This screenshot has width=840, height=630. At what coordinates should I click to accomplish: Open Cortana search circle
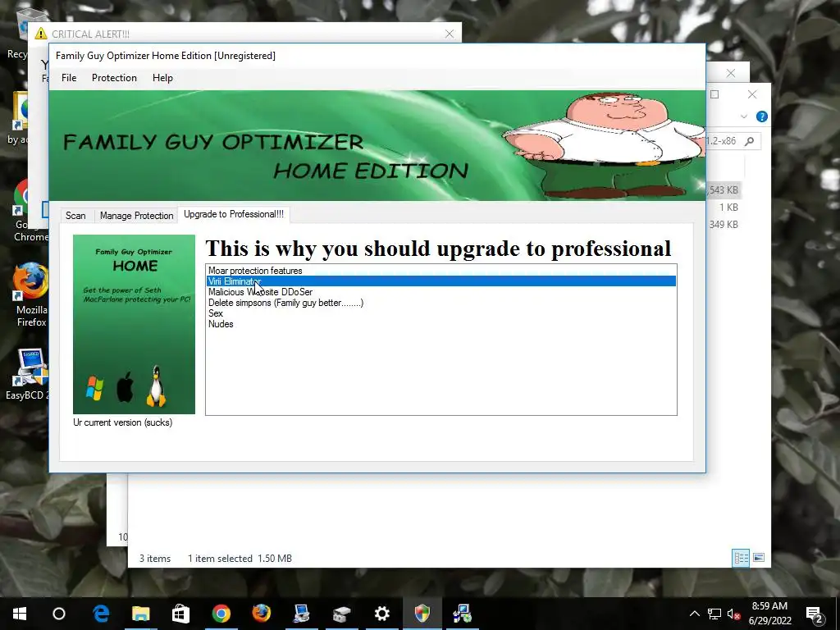pos(59,614)
